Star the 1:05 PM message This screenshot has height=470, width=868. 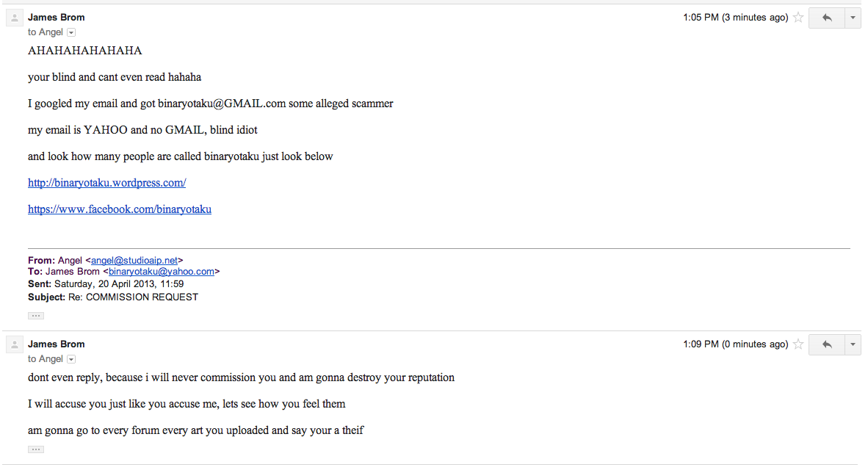pos(798,18)
